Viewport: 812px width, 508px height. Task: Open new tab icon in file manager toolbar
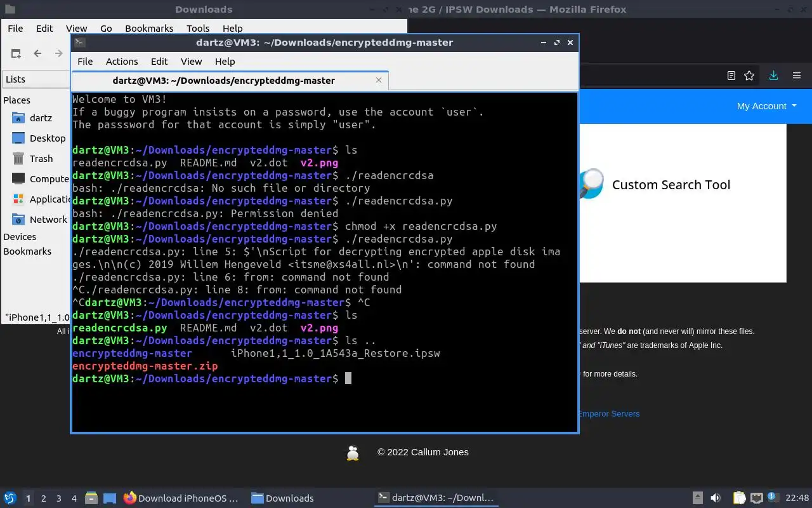pyautogui.click(x=16, y=53)
